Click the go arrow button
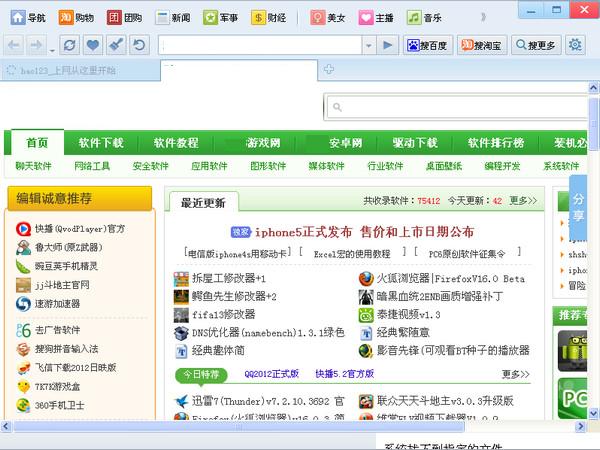The image size is (600, 450). click(x=387, y=45)
